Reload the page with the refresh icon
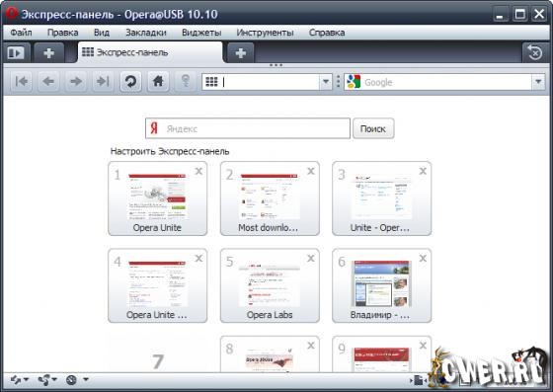This screenshot has width=553, height=392. 130,82
